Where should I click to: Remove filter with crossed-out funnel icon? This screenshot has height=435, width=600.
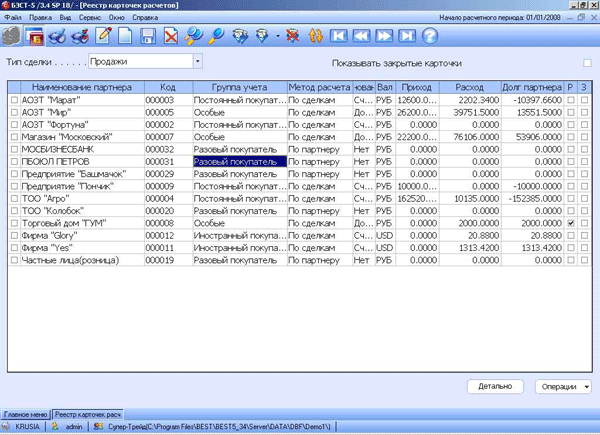pos(293,36)
